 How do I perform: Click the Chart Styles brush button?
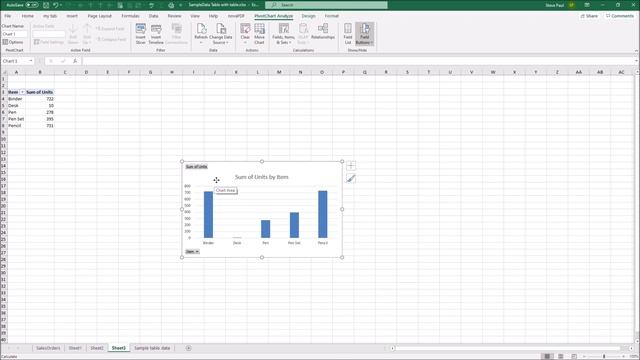351,178
